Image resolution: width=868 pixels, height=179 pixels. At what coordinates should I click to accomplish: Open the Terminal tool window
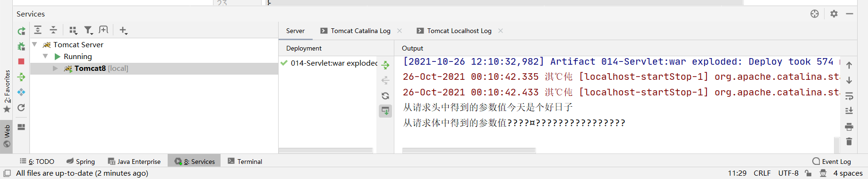245,162
